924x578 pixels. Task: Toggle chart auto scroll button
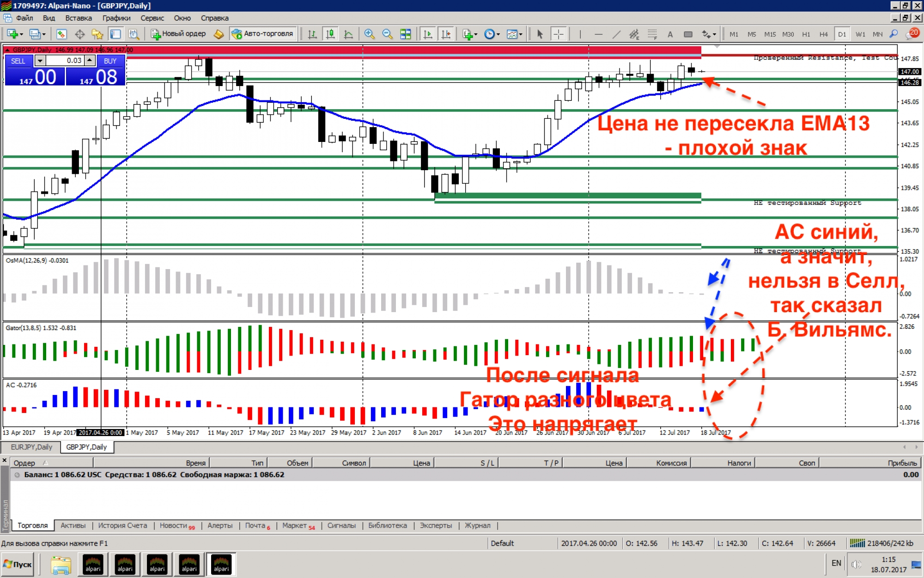pyautogui.click(x=428, y=34)
